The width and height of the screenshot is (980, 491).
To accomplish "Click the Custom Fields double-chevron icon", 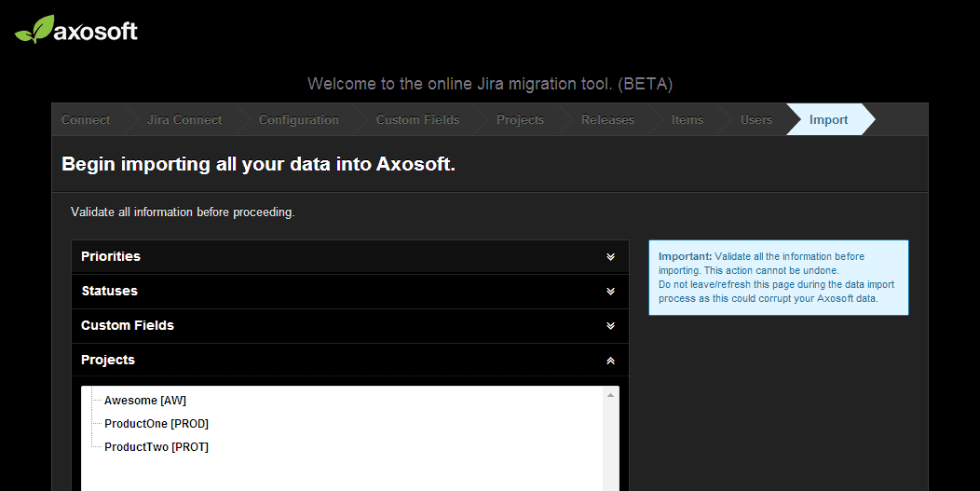I will pos(610,326).
